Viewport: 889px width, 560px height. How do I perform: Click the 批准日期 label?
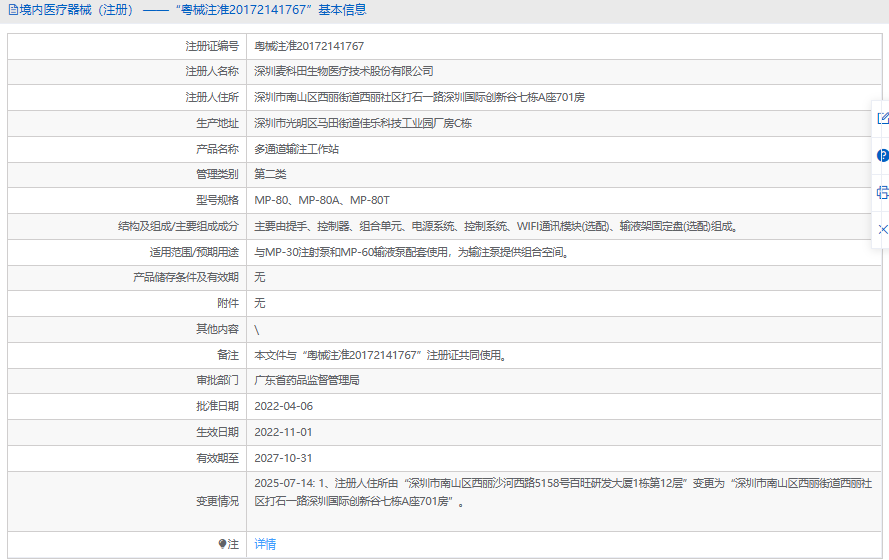(218, 406)
